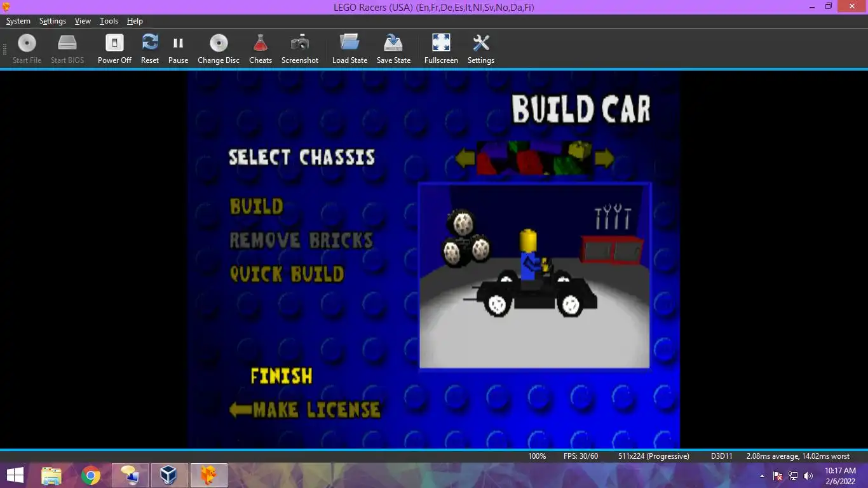Show hidden system tray icons
The width and height of the screenshot is (868, 488).
762,476
